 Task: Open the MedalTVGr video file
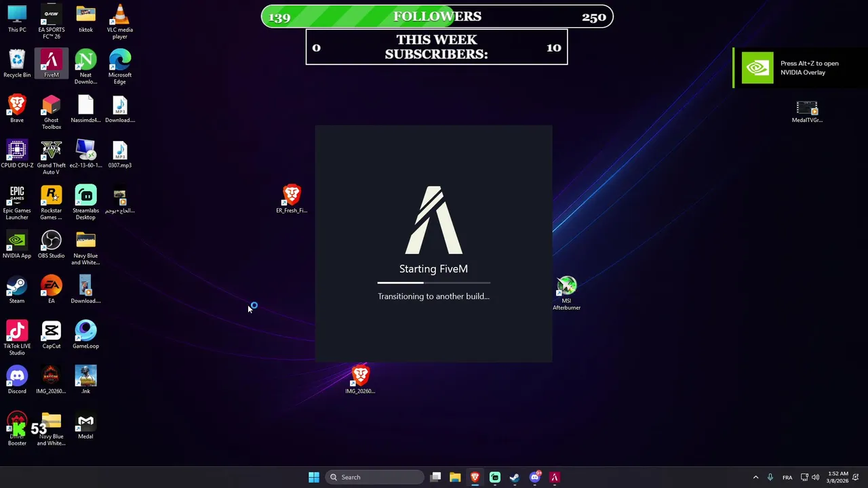[807, 112]
